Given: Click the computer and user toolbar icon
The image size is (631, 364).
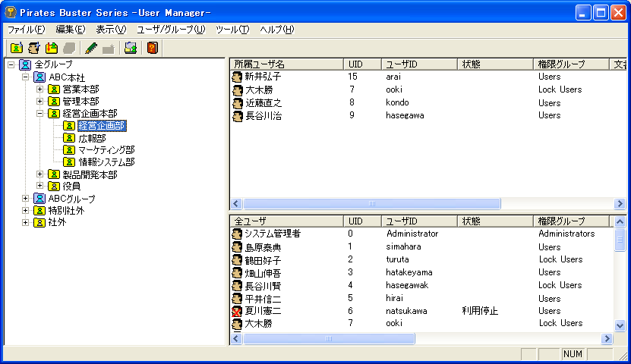Looking at the screenshot, I should 131,48.
